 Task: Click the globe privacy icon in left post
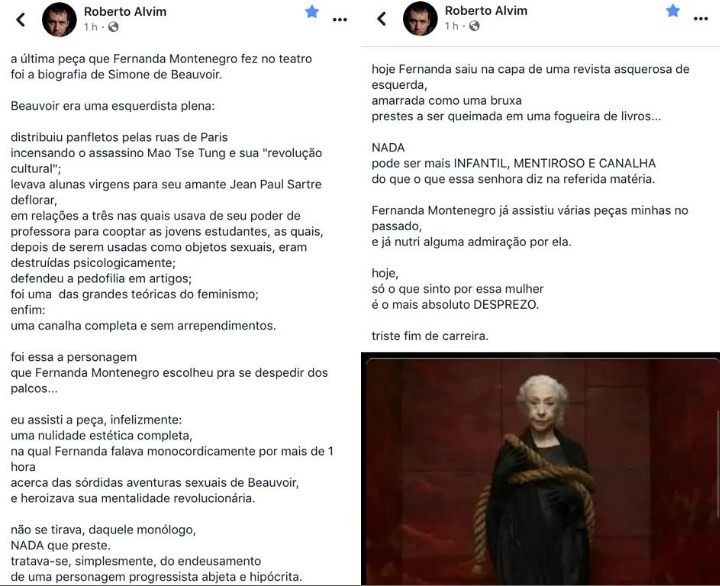113,27
